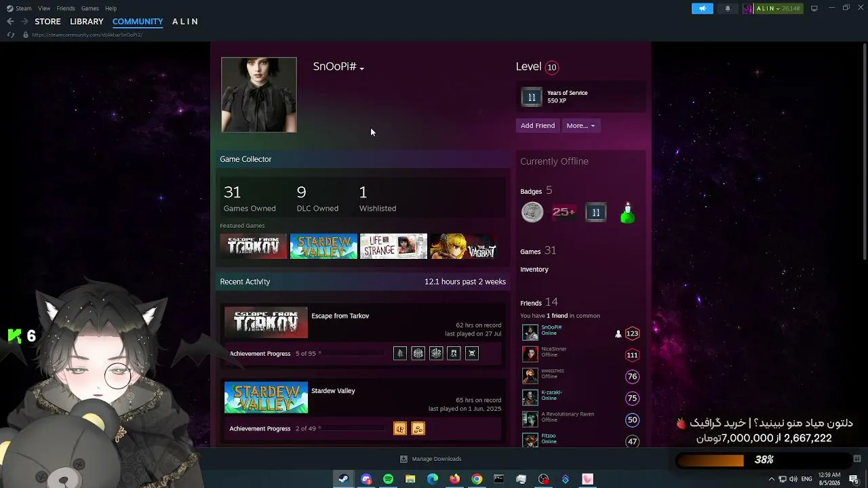Image resolution: width=868 pixels, height=488 pixels.
Task: Open the green potion badge
Action: click(627, 213)
